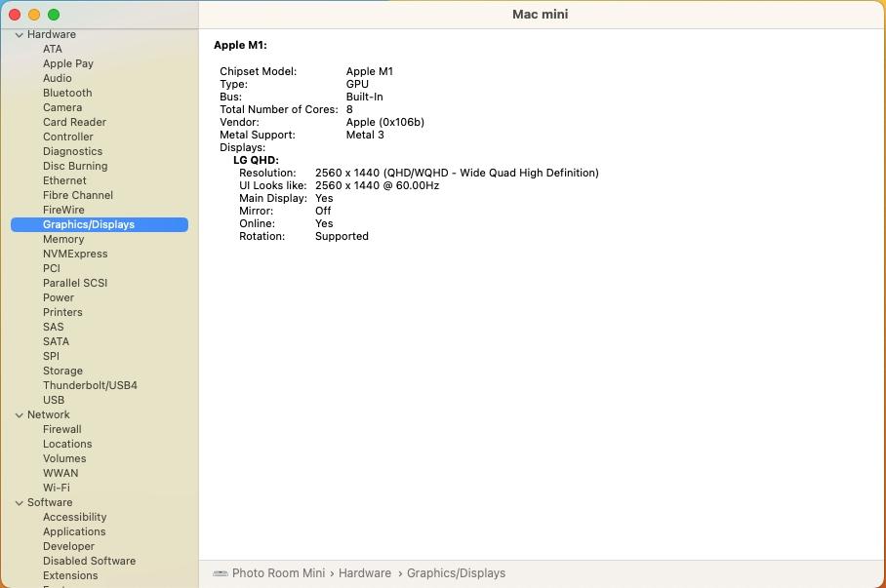The width and height of the screenshot is (886, 588).
Task: Show the Storage information
Action: click(x=62, y=371)
